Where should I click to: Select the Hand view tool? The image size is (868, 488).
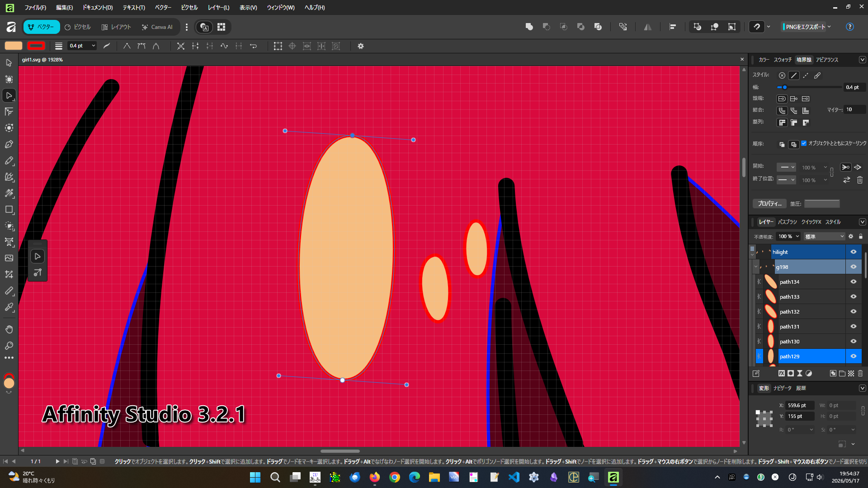tap(9, 329)
